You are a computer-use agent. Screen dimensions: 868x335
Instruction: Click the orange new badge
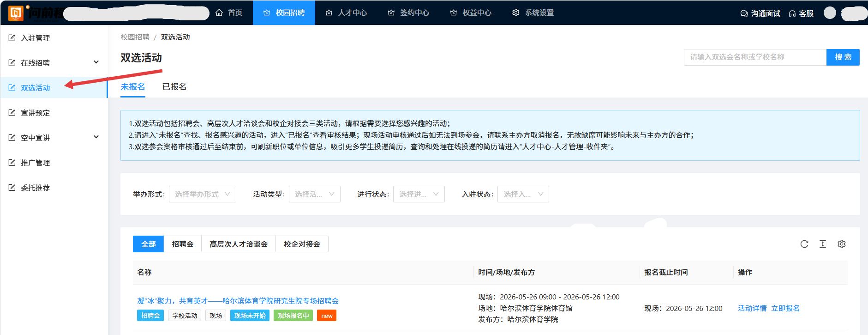[327, 316]
